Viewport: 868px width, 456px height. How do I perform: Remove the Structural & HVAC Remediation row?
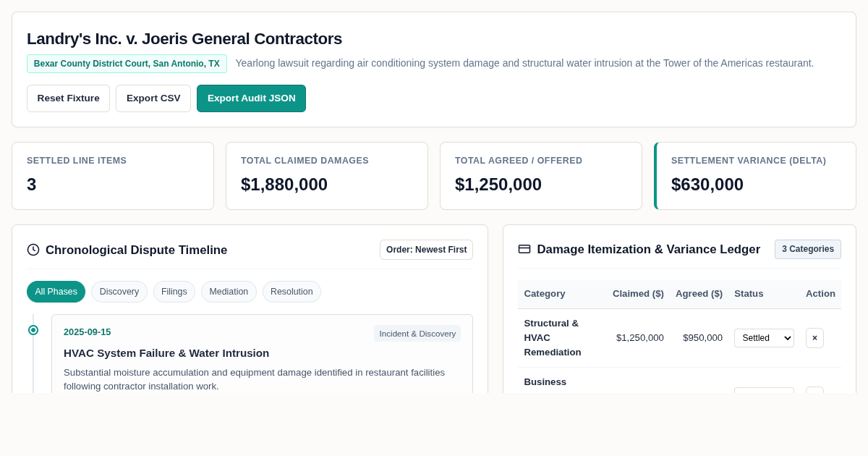(x=814, y=338)
